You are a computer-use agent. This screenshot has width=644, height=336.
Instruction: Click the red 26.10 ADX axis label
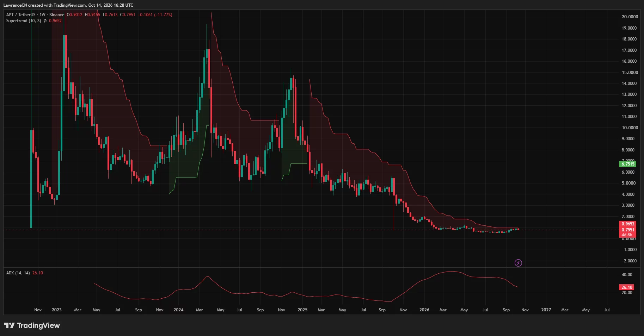point(627,287)
